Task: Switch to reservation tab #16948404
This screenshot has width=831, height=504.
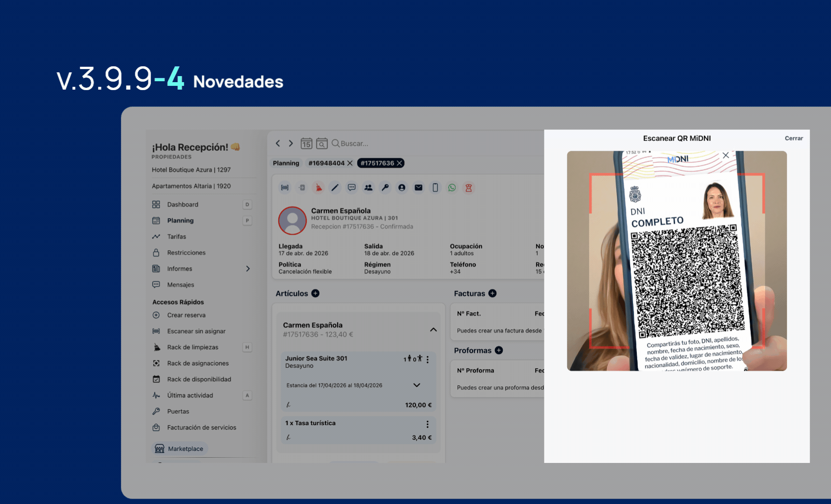Action: coord(326,163)
